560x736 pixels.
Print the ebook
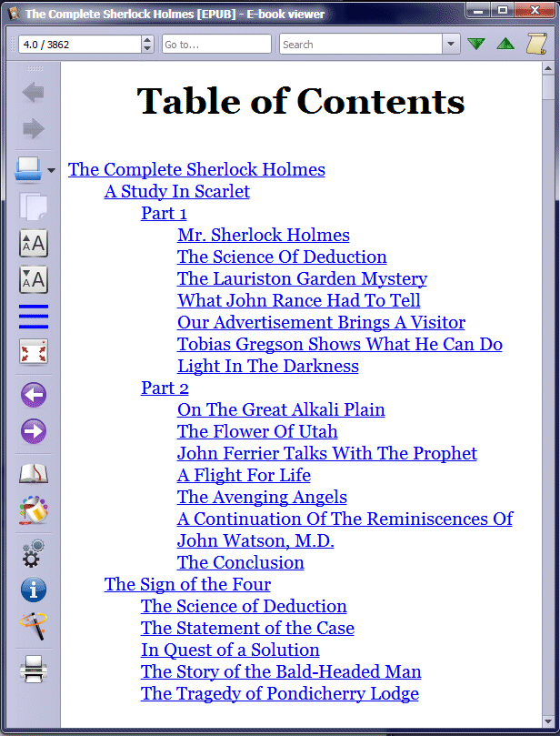(34, 670)
